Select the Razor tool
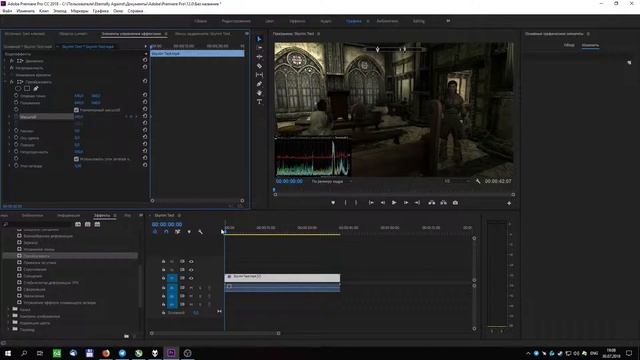Image resolution: width=640 pixels, height=360 pixels. (x=259, y=66)
